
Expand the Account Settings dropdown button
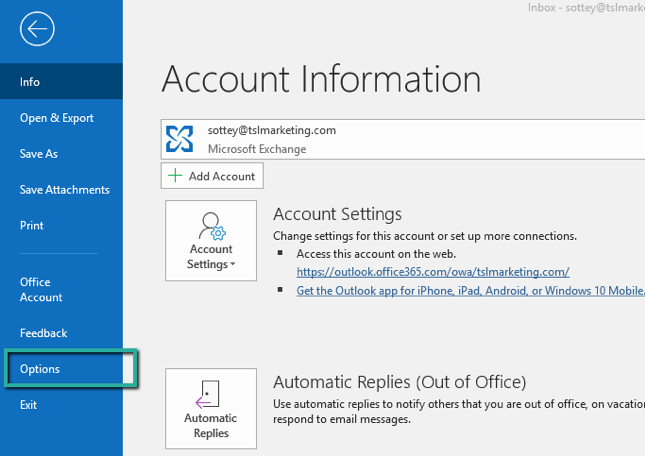point(211,241)
